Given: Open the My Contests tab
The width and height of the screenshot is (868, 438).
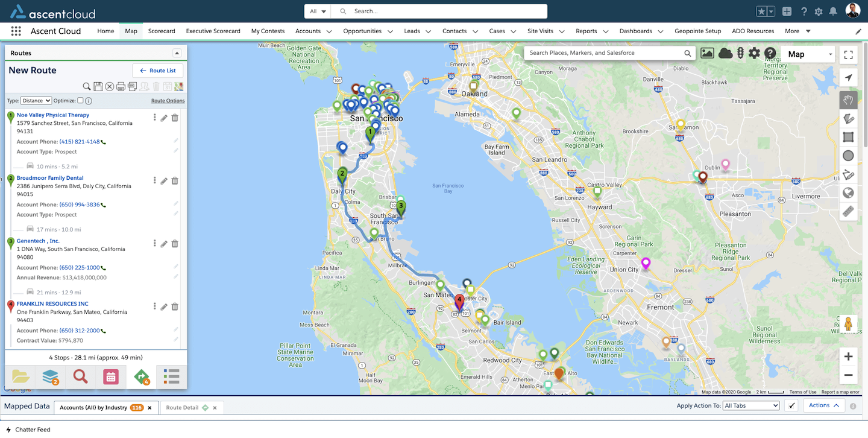Looking at the screenshot, I should pos(268,31).
